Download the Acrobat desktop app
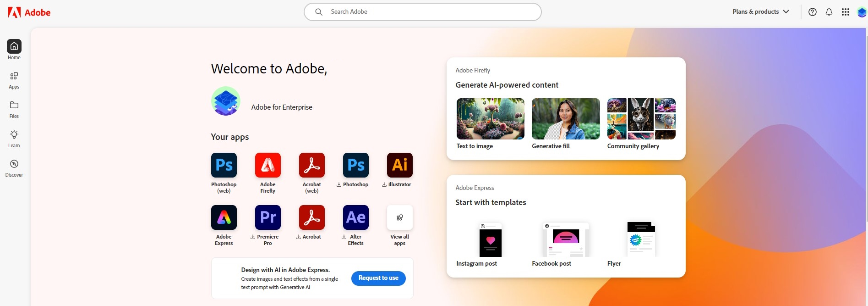Viewport: 868px width, 306px height. (312, 217)
